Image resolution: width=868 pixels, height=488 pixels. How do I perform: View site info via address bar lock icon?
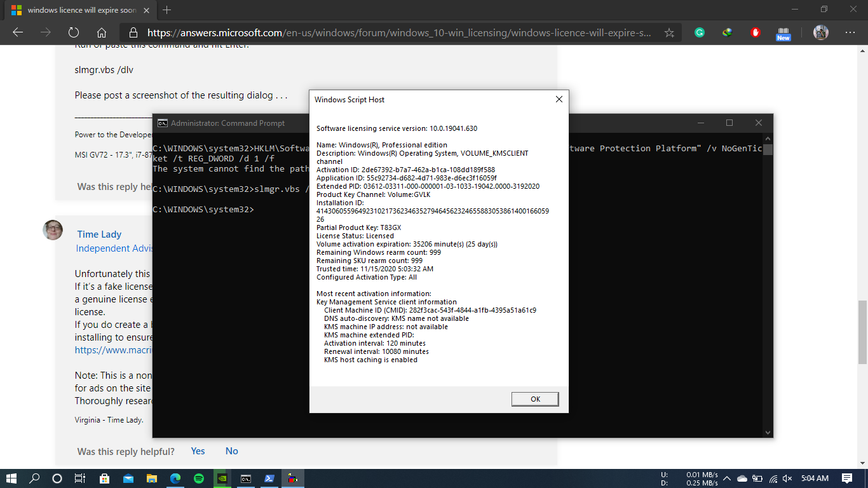point(133,32)
